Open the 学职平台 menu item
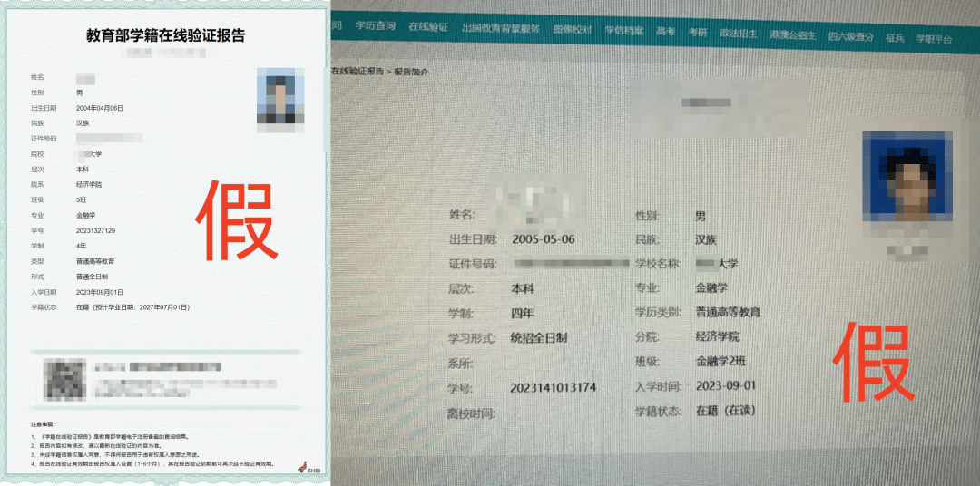Viewport: 980px width, 486px height. click(934, 39)
